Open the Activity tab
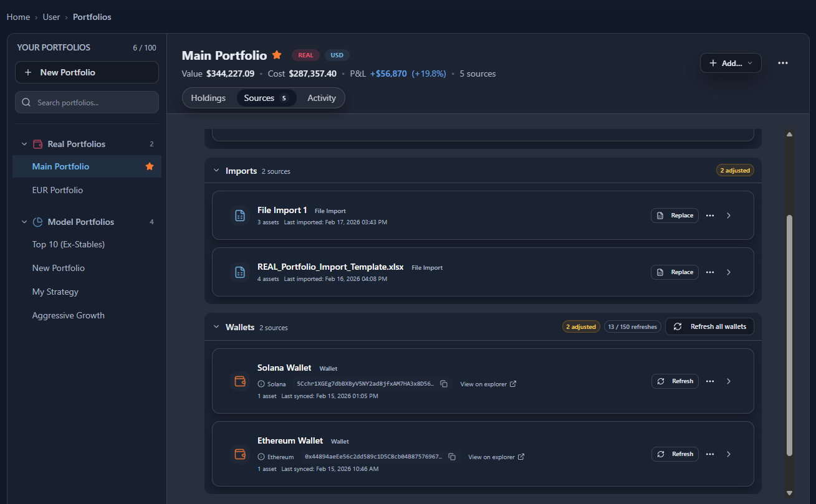 [321, 98]
